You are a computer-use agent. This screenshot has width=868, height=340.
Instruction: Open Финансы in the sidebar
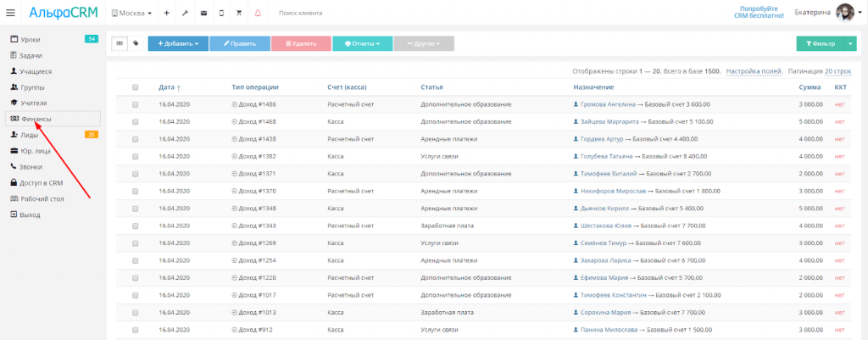click(36, 119)
